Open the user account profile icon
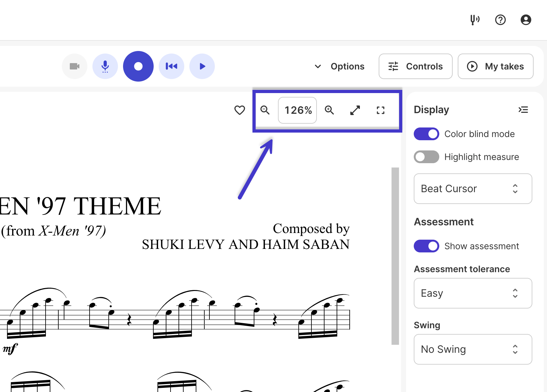 click(526, 20)
